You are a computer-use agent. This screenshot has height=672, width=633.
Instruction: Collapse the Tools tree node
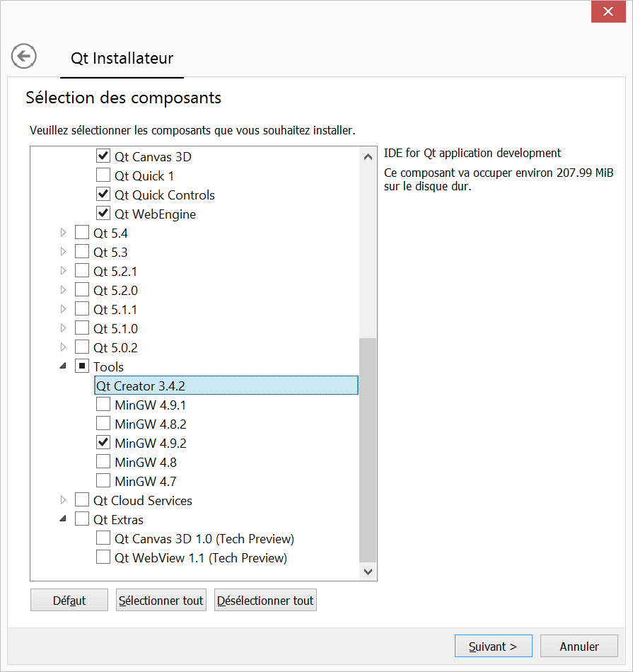64,366
